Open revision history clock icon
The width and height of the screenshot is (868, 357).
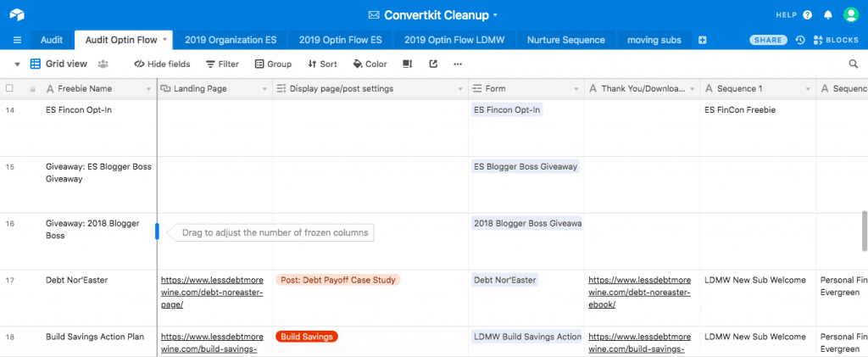(x=800, y=40)
